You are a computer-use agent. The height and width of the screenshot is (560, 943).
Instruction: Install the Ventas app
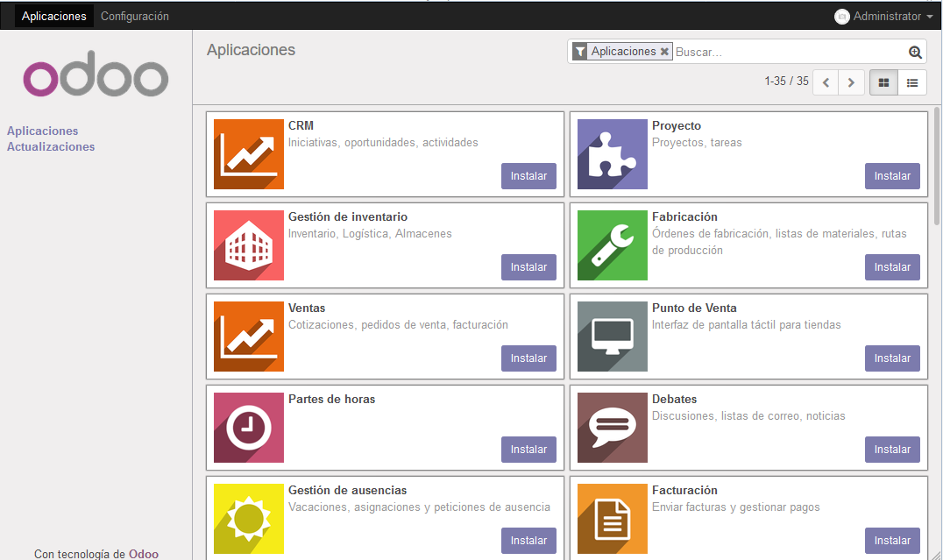tap(528, 358)
